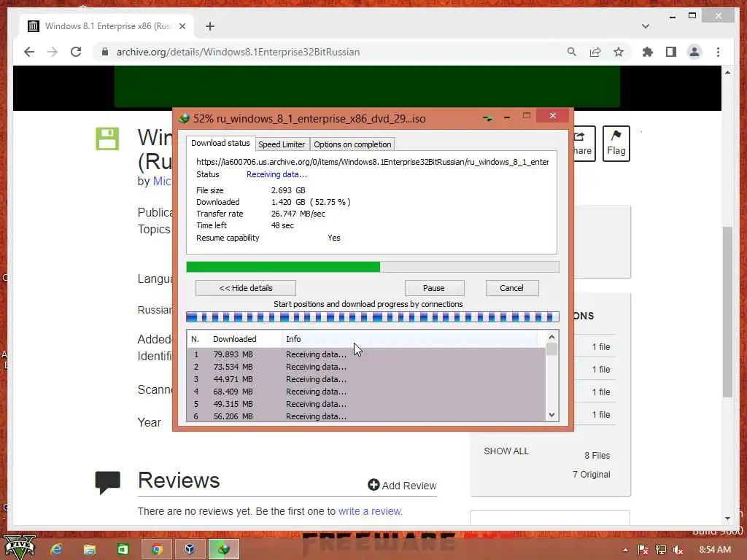Click the IDM tray arrow icon in title bar
The image size is (747, 560).
487,117
